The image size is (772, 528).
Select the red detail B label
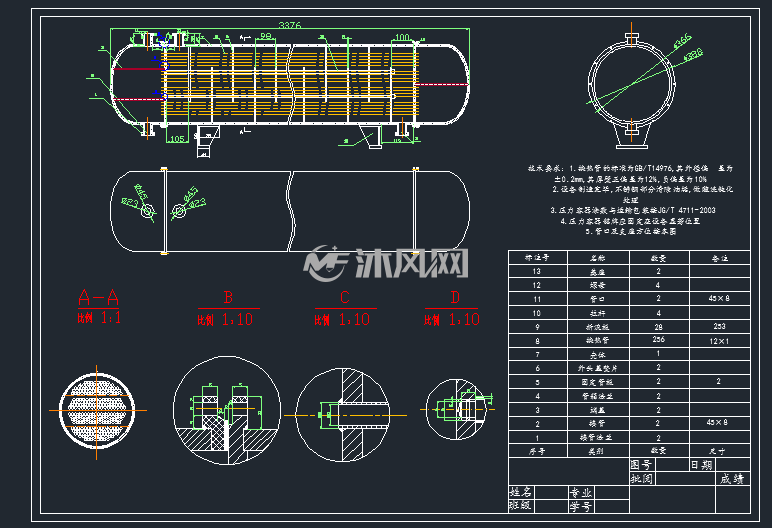pos(228,297)
